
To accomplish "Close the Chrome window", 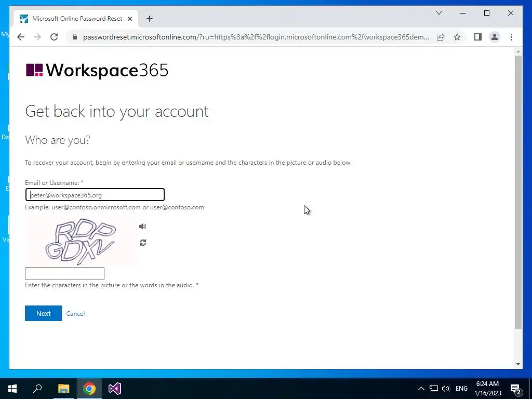I will pyautogui.click(x=511, y=13).
